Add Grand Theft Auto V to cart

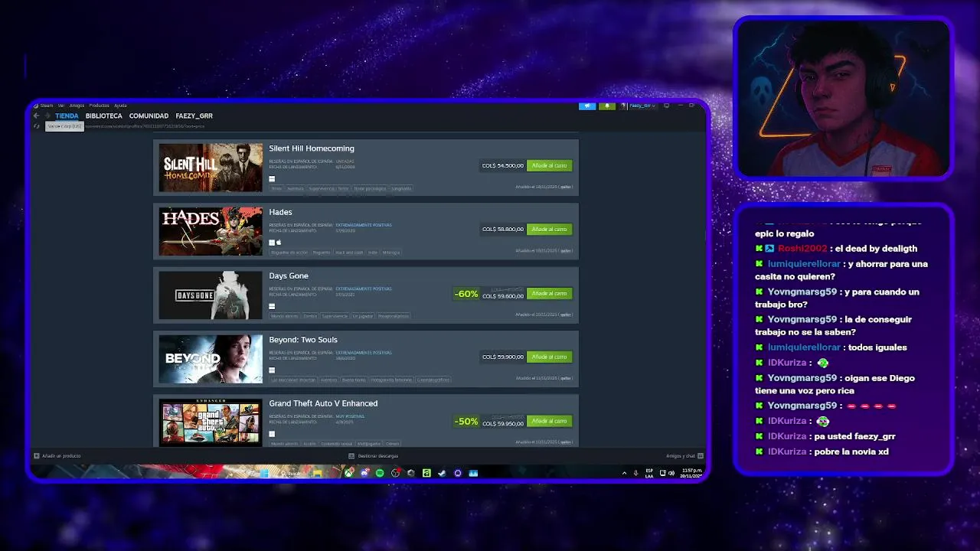(549, 421)
